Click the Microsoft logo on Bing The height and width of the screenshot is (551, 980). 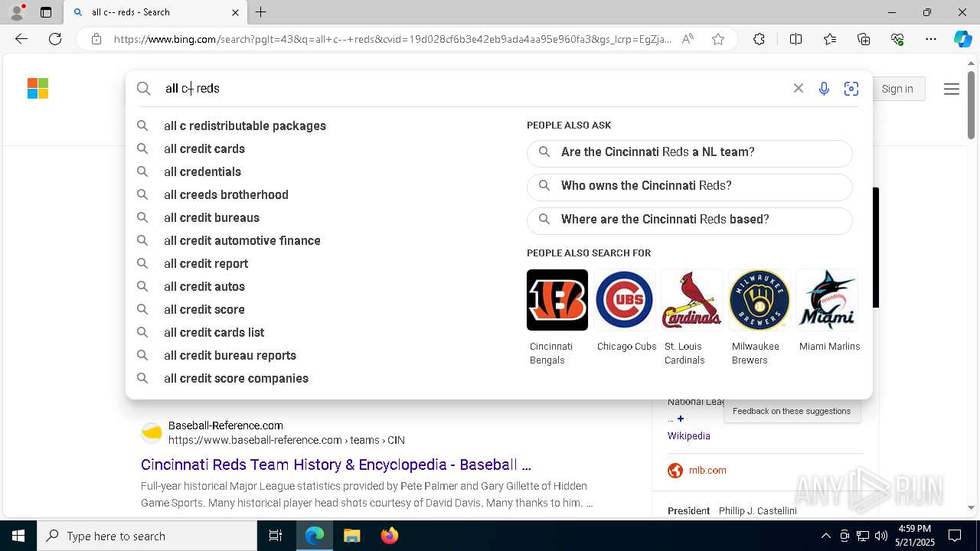38,88
